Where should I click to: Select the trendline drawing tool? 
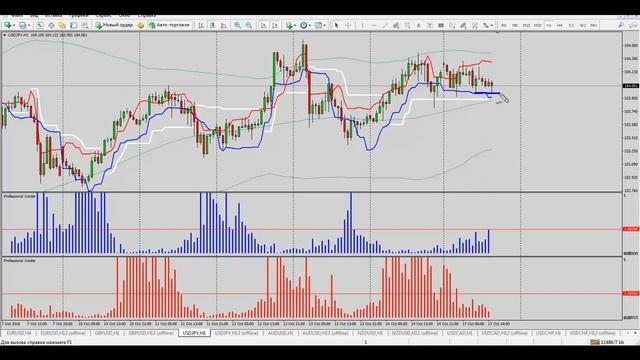pos(384,25)
